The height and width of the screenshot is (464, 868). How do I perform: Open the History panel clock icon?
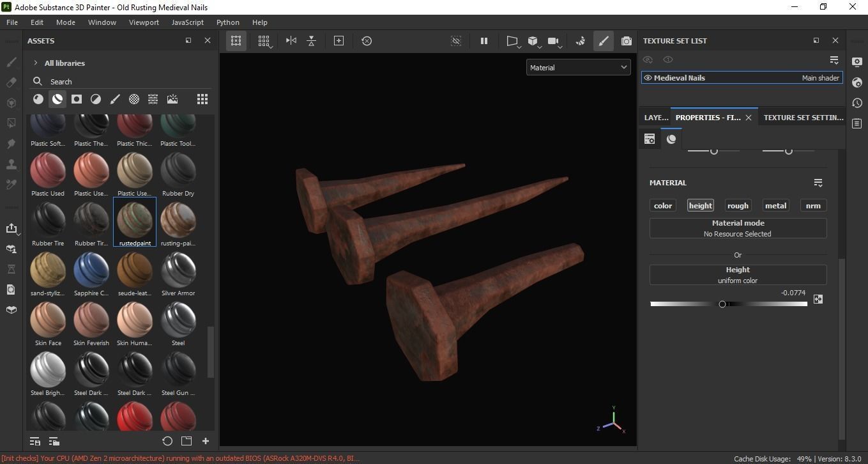click(x=857, y=103)
